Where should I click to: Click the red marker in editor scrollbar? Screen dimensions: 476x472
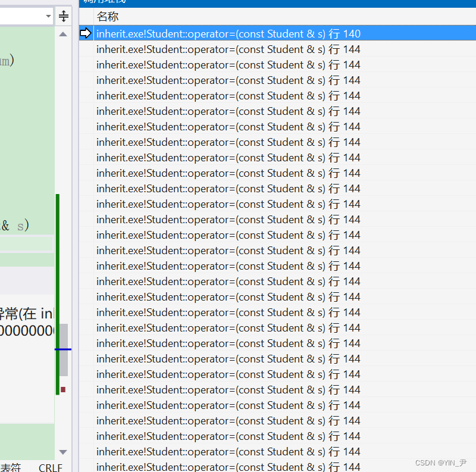coord(63,389)
